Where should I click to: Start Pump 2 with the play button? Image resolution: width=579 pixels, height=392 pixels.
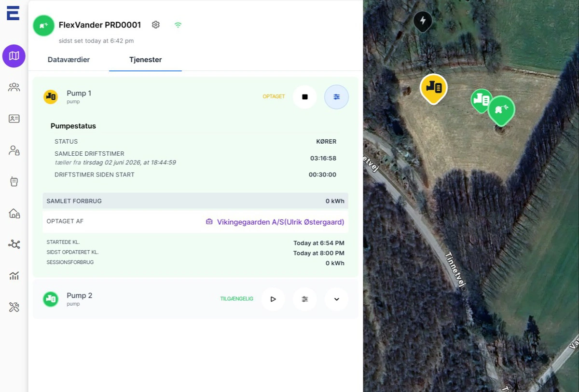pos(273,299)
